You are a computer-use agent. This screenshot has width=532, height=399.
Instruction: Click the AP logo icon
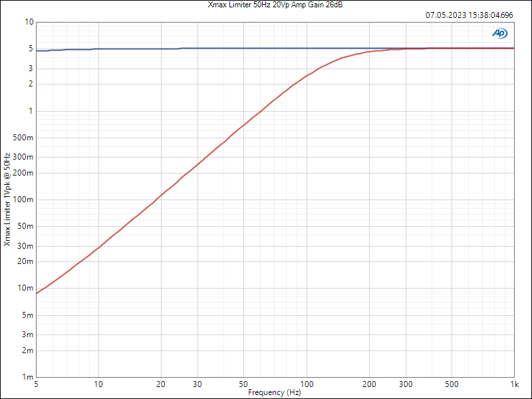(499, 33)
